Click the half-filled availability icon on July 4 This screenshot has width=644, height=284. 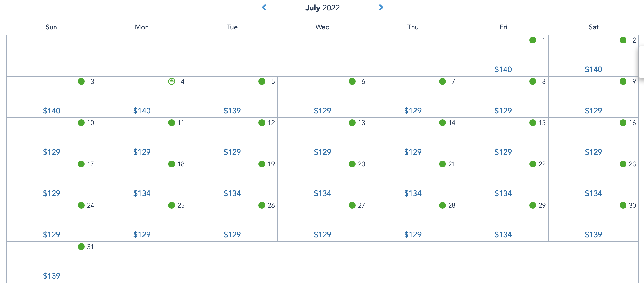pos(172,81)
